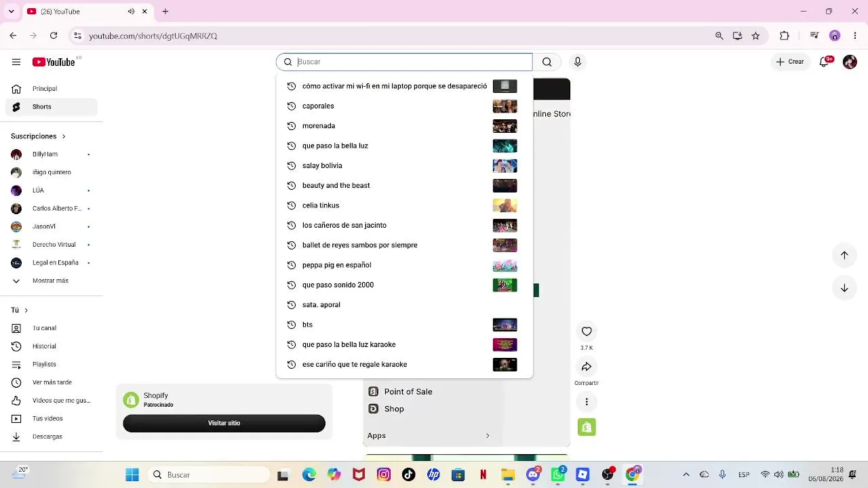
Task: Go to the previous Short with up arrow
Action: [844, 255]
